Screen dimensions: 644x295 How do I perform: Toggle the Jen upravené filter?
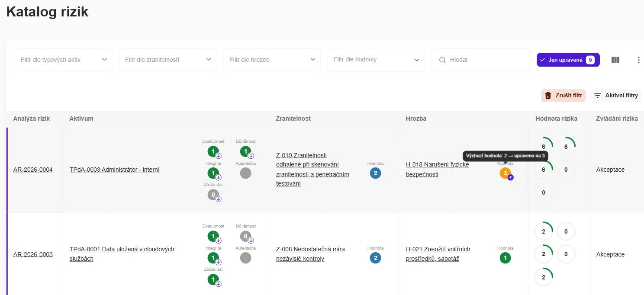pyautogui.click(x=568, y=60)
